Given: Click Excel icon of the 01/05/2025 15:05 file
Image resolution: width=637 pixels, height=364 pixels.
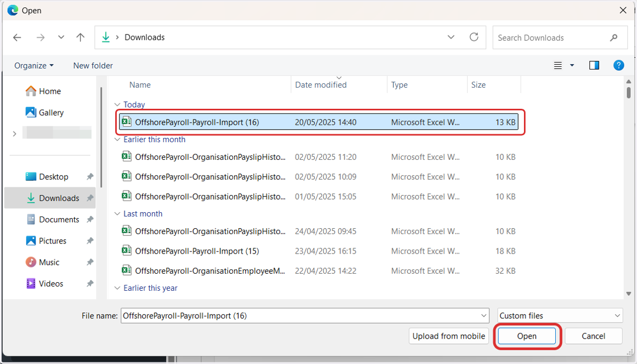Looking at the screenshot, I should (126, 196).
